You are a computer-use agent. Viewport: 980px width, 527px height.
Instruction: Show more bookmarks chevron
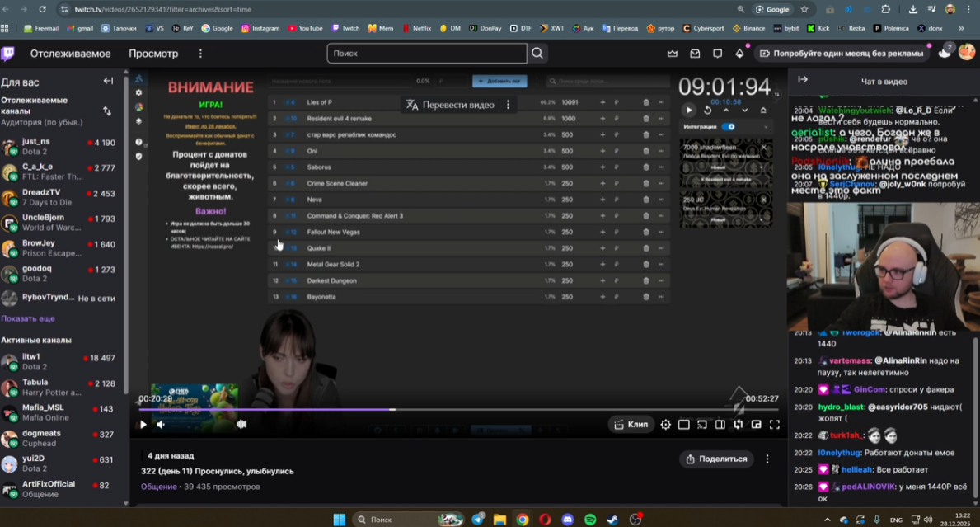961,28
